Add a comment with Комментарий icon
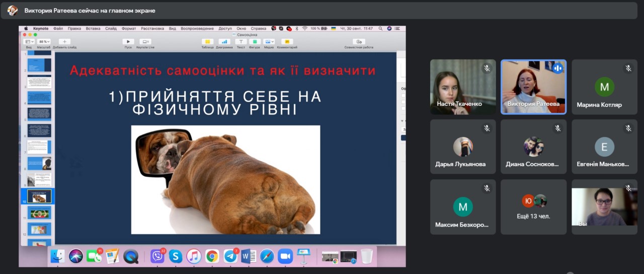Viewport: 644px width, 274px height. (x=287, y=42)
